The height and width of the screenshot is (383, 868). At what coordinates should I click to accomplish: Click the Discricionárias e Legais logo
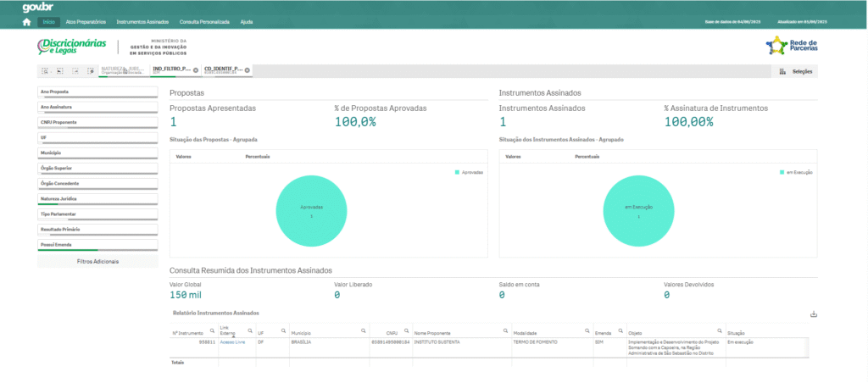tap(71, 47)
